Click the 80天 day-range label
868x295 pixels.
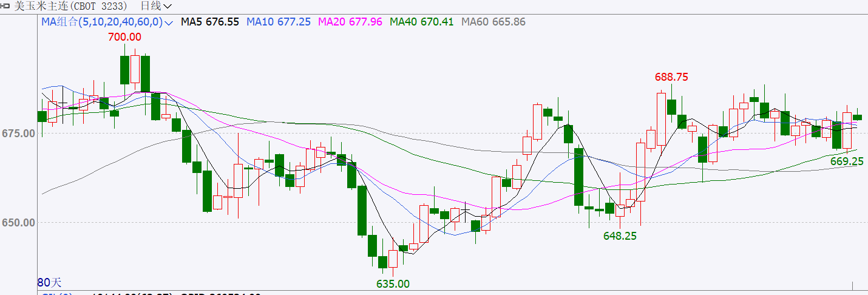click(50, 282)
